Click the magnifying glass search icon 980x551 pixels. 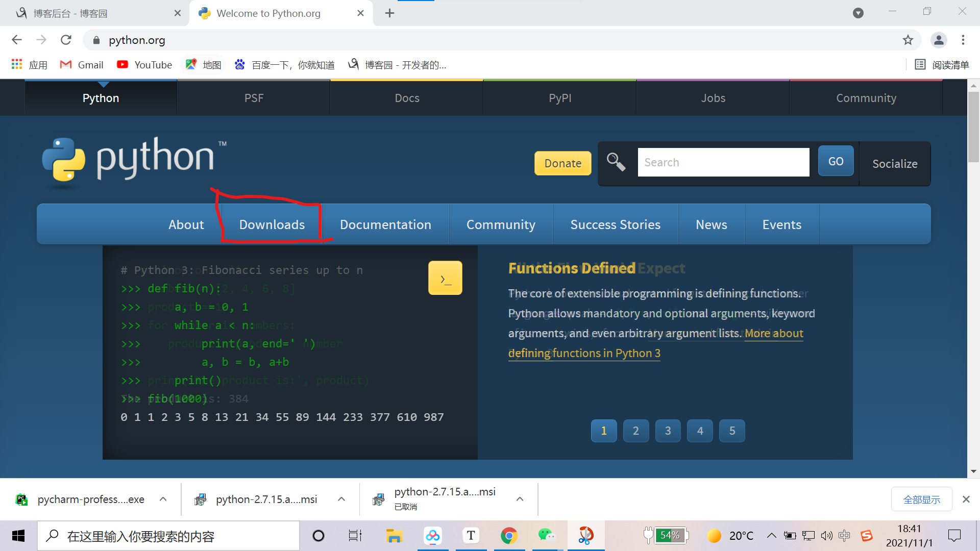tap(616, 162)
